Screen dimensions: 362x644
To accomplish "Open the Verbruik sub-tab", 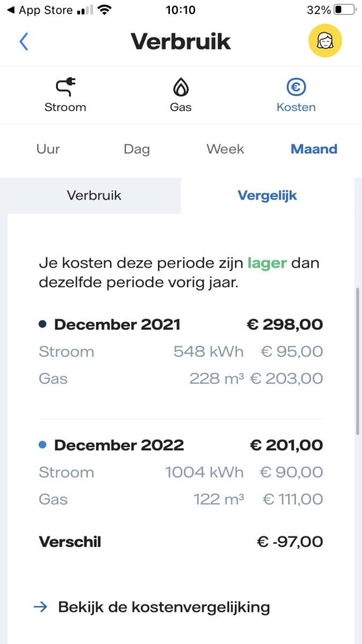I will pyautogui.click(x=94, y=195).
